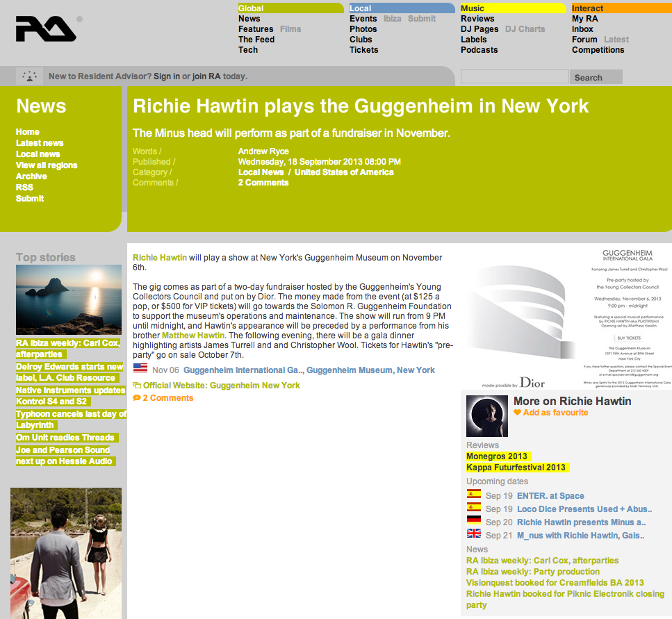Click the Ibiza sunset top story thumbnail
The image size is (672, 619).
click(x=69, y=299)
